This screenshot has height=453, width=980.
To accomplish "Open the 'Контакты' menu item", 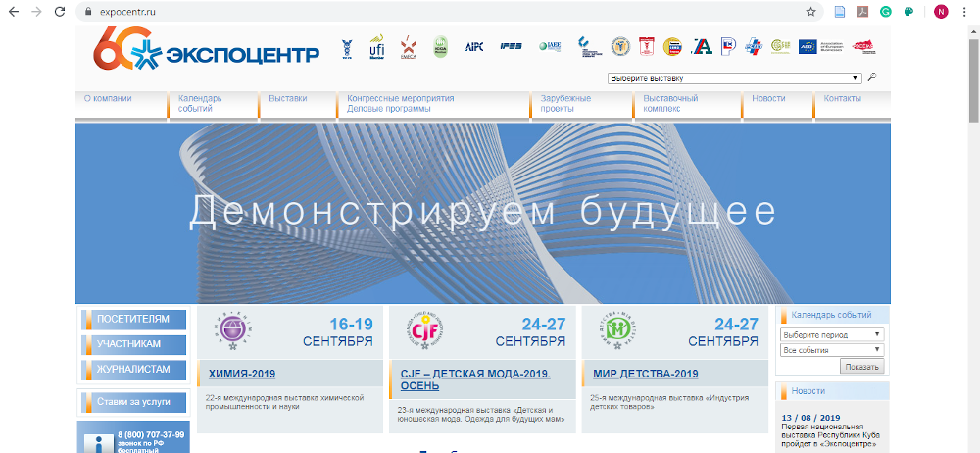I will tap(843, 98).
